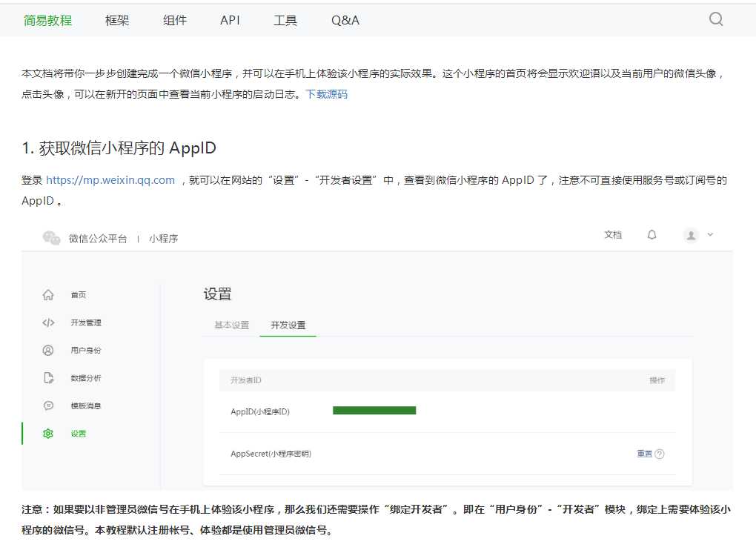This screenshot has width=756, height=553.
Task: Open the API navigation tab
Action: pyautogui.click(x=230, y=20)
